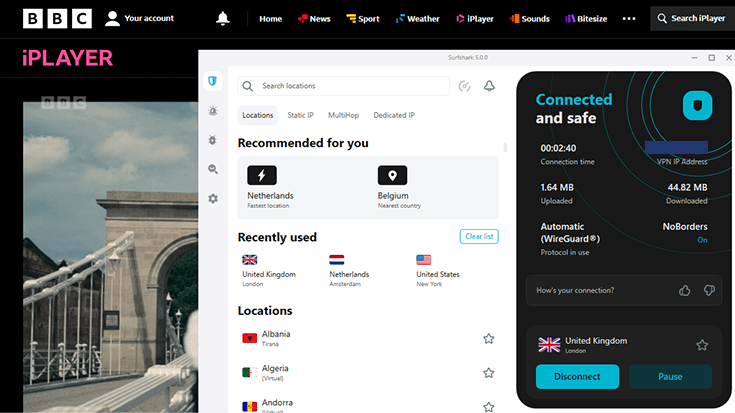Screen dimensions: 735x413
Task: Click the speed refresh icon beside search
Action: (464, 86)
